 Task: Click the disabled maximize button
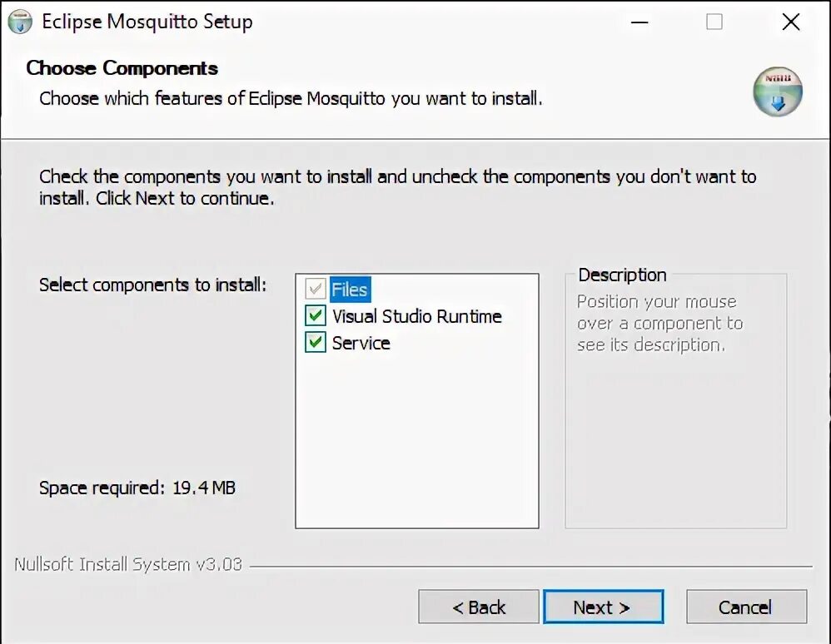tap(714, 22)
